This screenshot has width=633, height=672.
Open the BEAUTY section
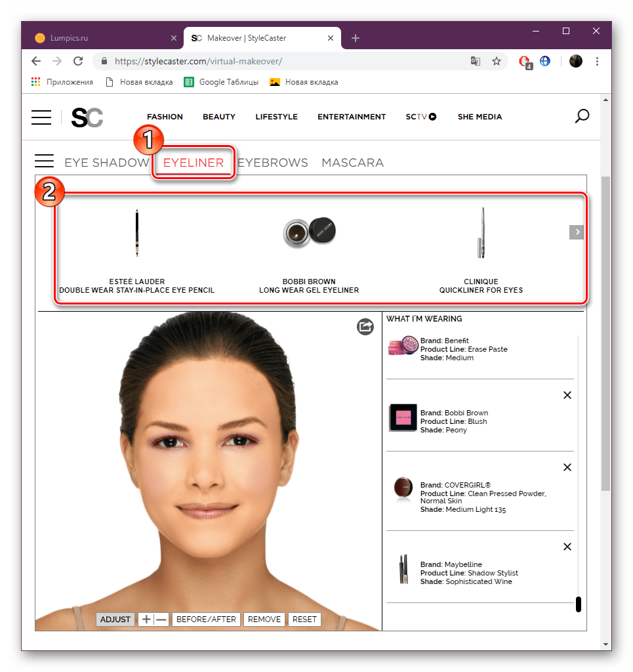[219, 117]
